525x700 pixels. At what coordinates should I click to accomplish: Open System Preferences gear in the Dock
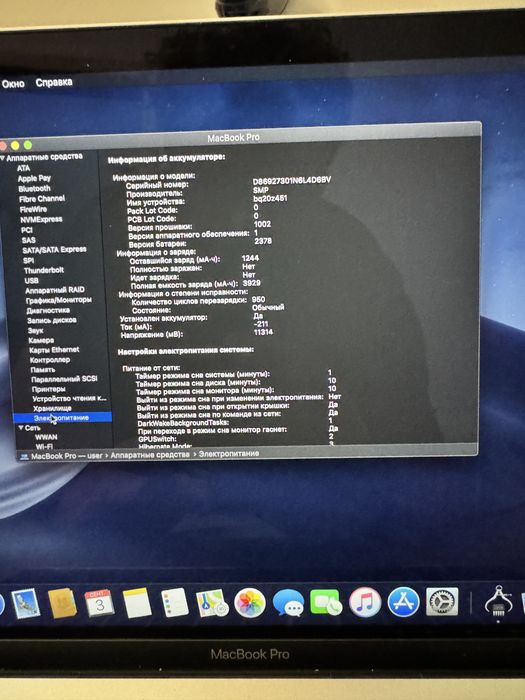(442, 602)
